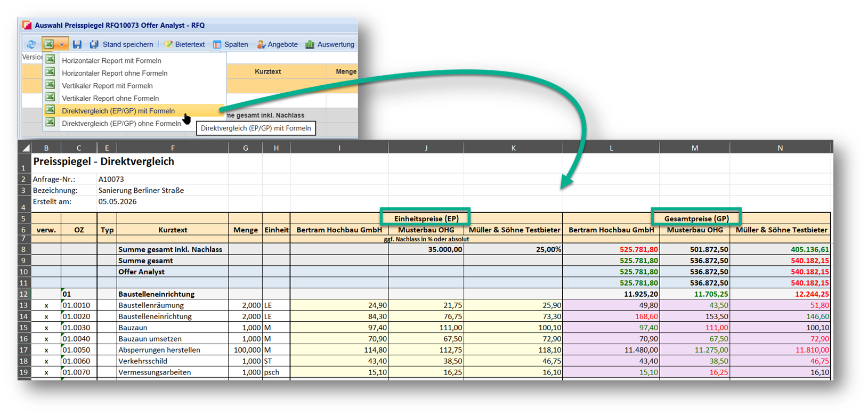868x415 pixels.
Task: Click Kurztext header in the Preisspiegel app window
Action: pos(267,71)
